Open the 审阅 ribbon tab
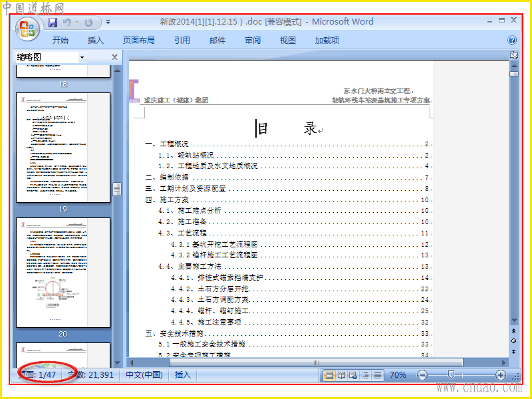Screen dimensions: 532x399 click(253, 41)
